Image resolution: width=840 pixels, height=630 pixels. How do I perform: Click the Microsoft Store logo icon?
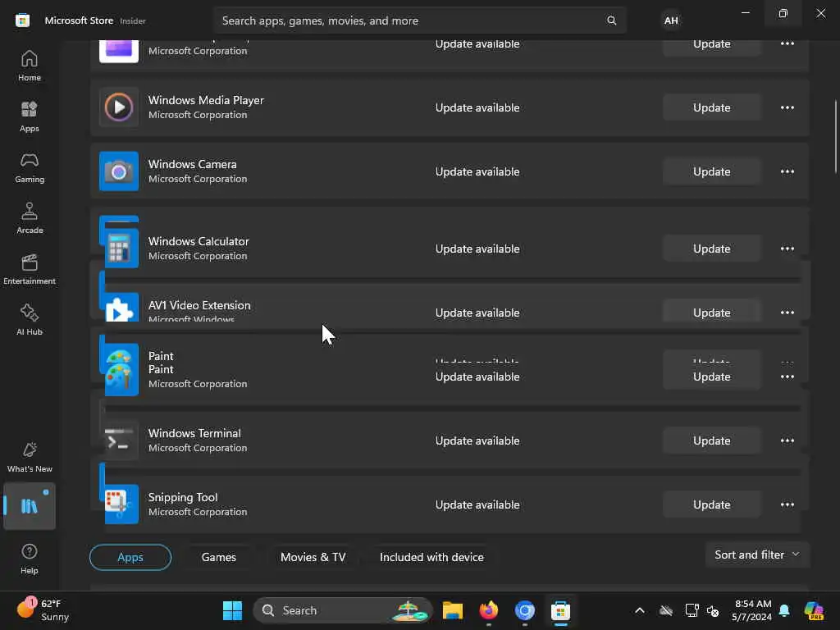tap(22, 21)
